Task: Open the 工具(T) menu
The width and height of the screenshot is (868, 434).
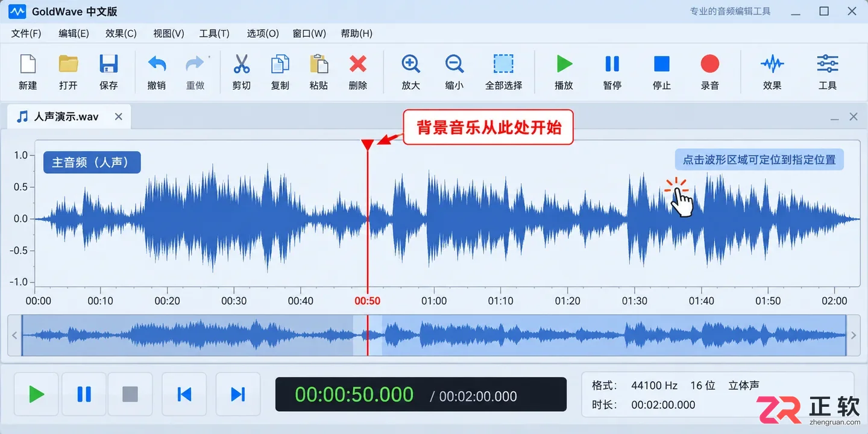Action: (215, 34)
